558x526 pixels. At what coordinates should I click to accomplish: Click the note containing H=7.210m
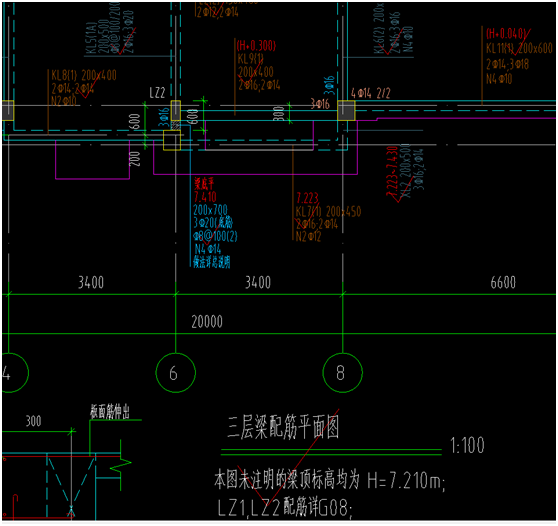pos(330,480)
